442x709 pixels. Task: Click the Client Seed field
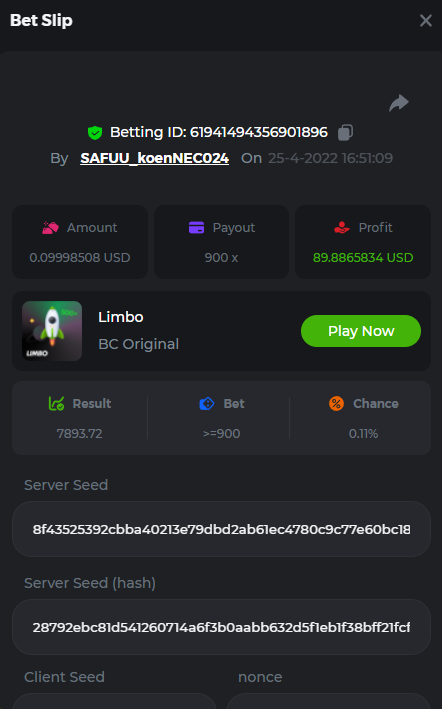coord(114,701)
